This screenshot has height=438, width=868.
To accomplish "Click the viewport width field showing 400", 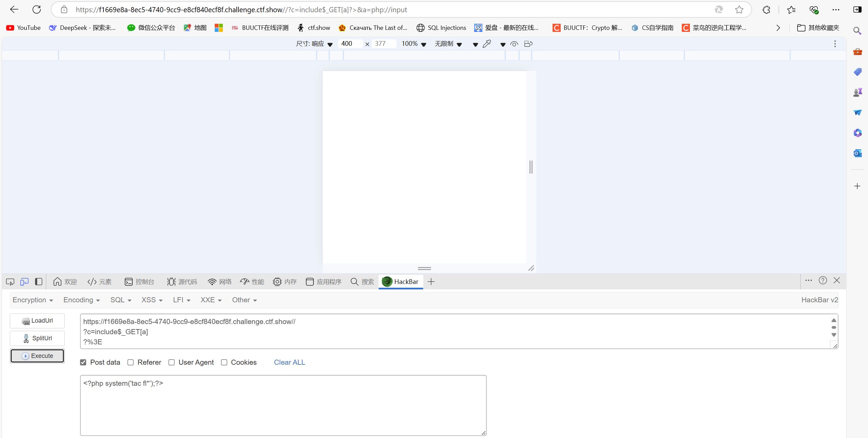I will coord(349,44).
